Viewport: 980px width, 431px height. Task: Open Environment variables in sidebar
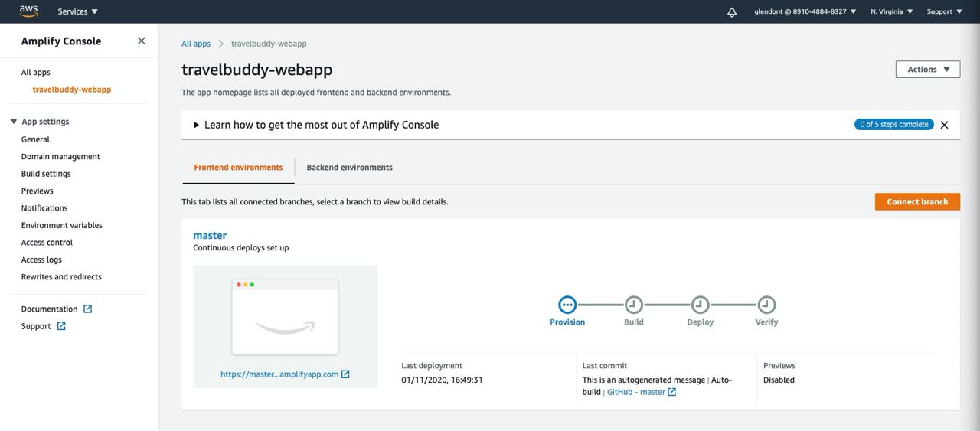61,225
